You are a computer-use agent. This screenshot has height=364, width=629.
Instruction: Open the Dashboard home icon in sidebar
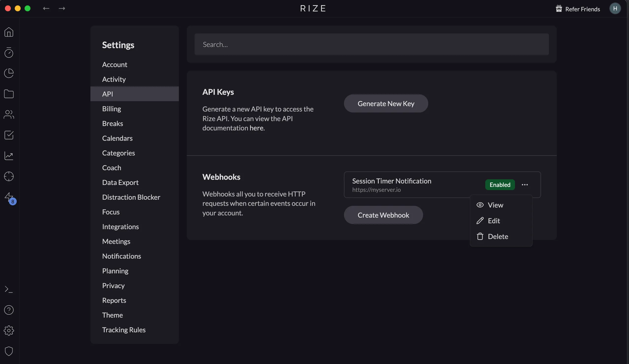point(9,32)
